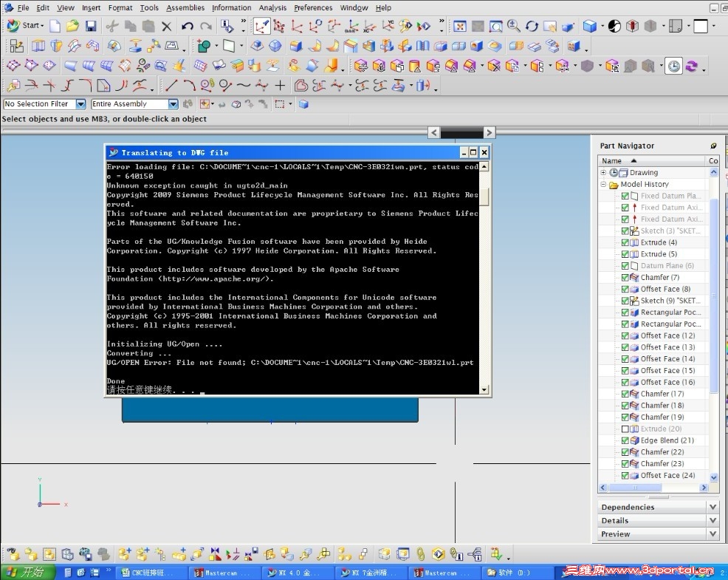Viewport: 728px width, 580px height.
Task: Expand the Drawing tree node
Action: tap(603, 173)
